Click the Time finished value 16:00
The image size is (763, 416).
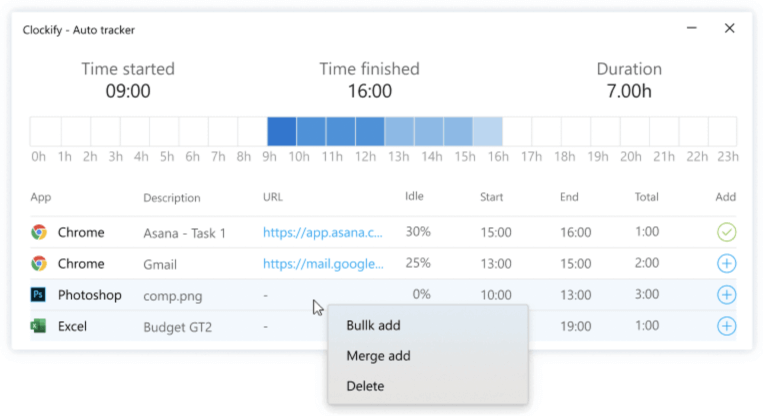coord(369,91)
